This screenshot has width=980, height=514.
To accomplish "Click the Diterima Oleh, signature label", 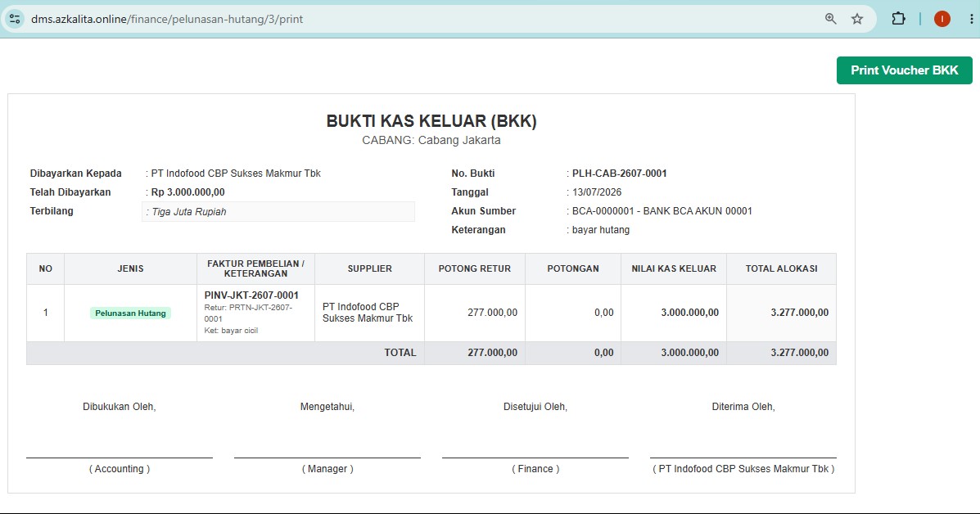I will [x=743, y=407].
